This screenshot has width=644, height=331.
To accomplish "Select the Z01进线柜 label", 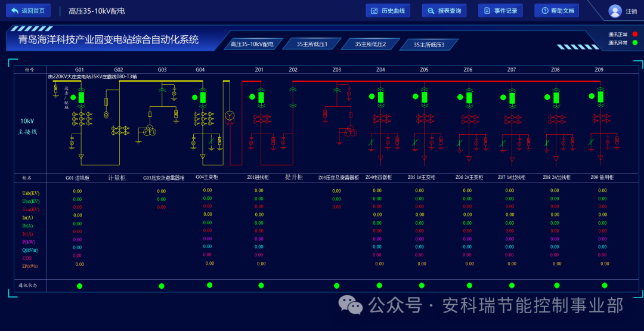I will point(258,177).
